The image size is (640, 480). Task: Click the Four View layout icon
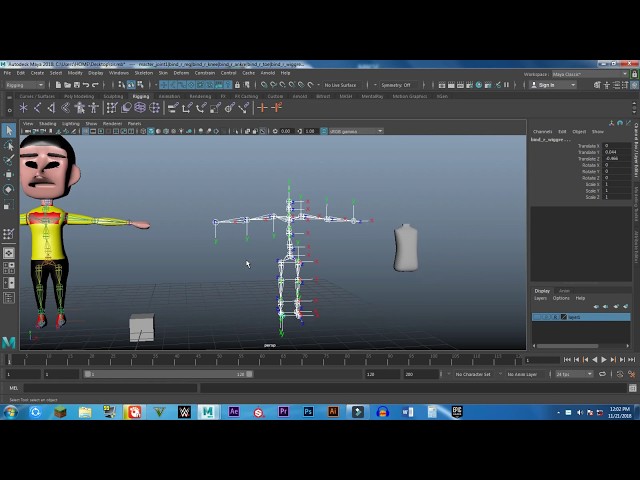coord(9,268)
